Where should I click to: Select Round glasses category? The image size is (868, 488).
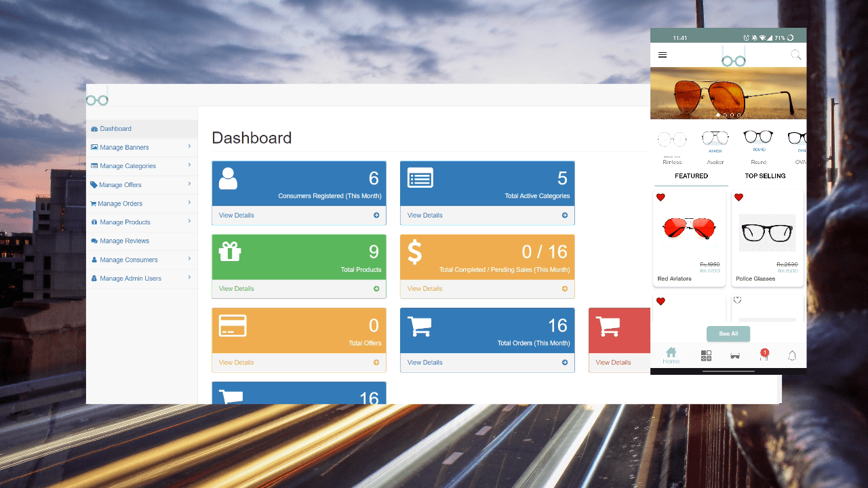(x=759, y=147)
